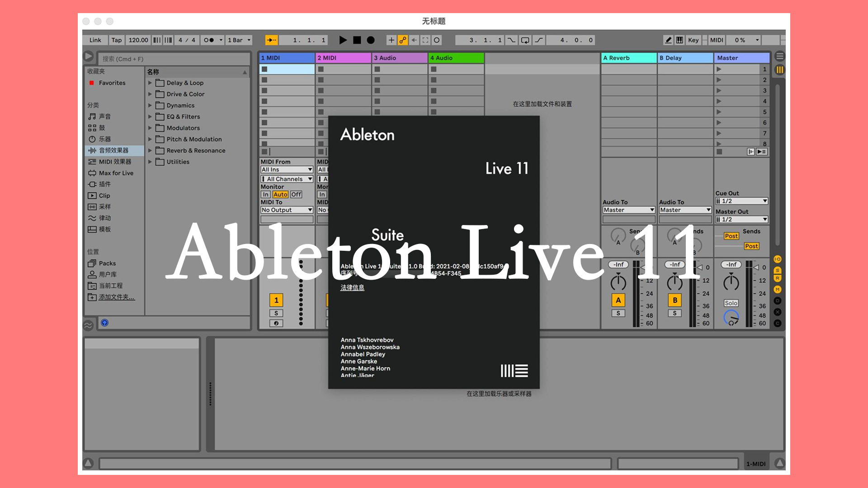Toggle the Favourites category in browser
This screenshot has height=488, width=868.
pyautogui.click(x=113, y=83)
